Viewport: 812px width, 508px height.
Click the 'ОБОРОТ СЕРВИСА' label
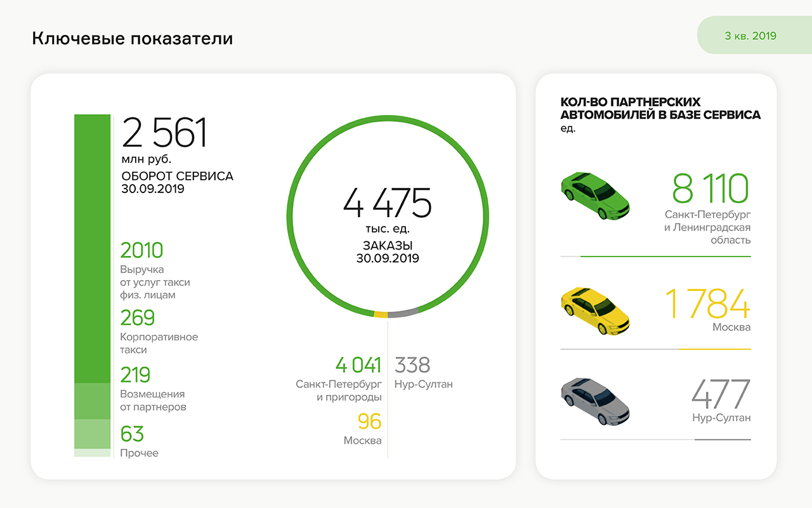click(178, 176)
